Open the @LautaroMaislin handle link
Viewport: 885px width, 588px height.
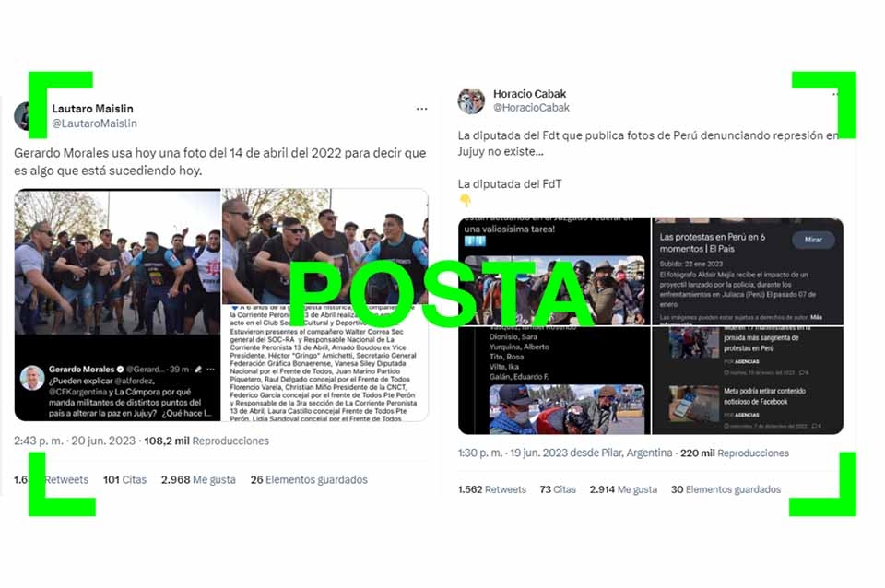(x=94, y=123)
